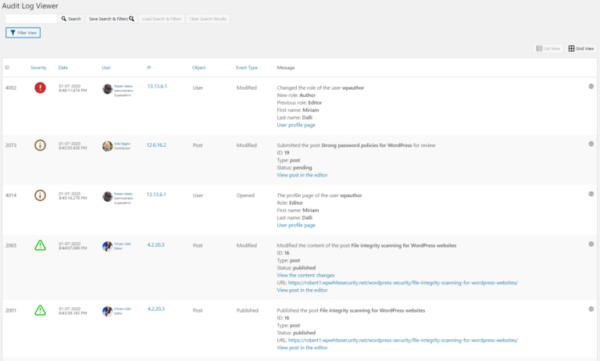Sort the log by Object column
This screenshot has width=600, height=361.
click(199, 68)
